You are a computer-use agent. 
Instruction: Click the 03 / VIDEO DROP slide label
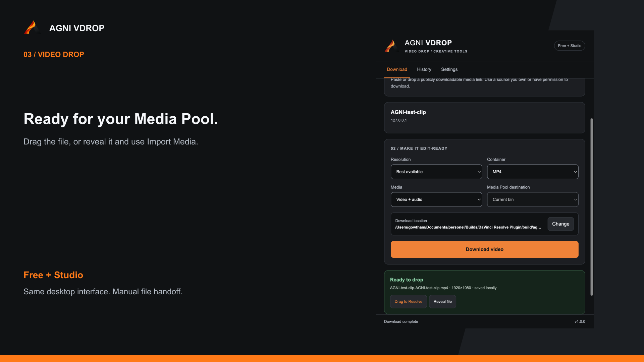click(x=54, y=54)
